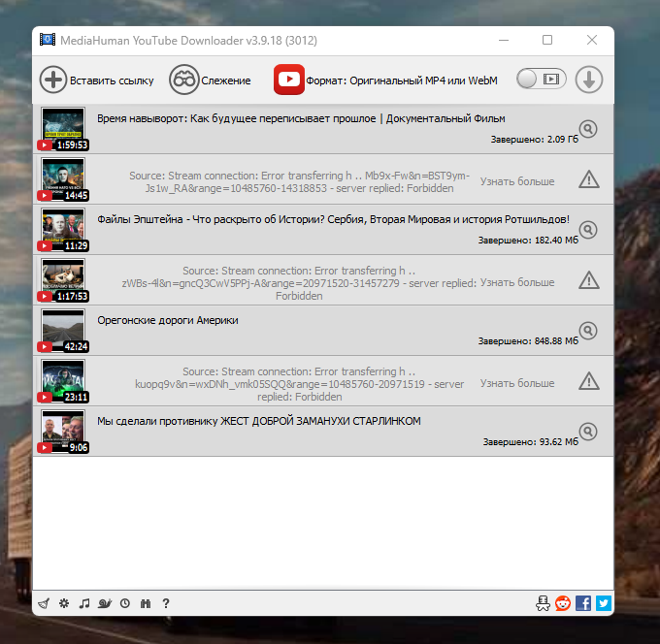Click error text ending range=10485760-14318853

[x=299, y=181]
